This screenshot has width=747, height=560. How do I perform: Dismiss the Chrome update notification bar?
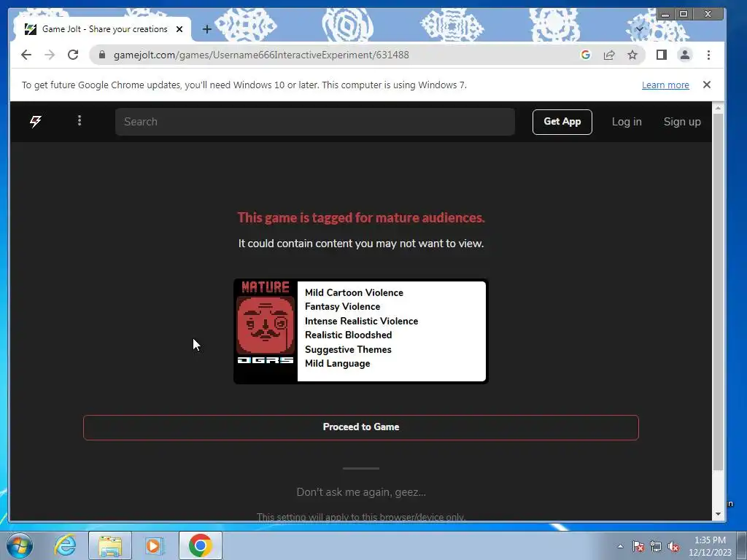coord(707,85)
